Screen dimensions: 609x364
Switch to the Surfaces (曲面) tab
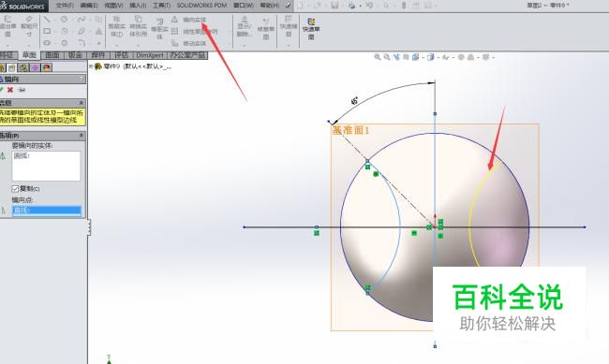(x=52, y=55)
